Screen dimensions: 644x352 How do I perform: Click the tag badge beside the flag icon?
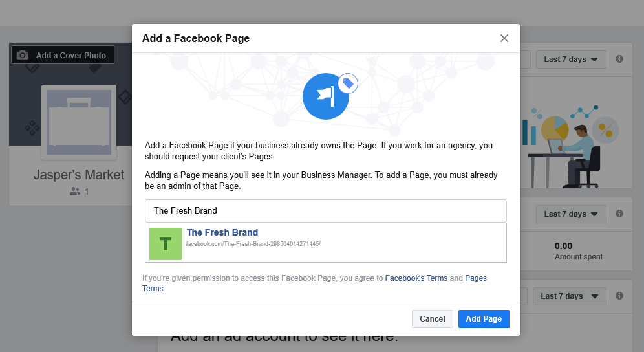(348, 83)
